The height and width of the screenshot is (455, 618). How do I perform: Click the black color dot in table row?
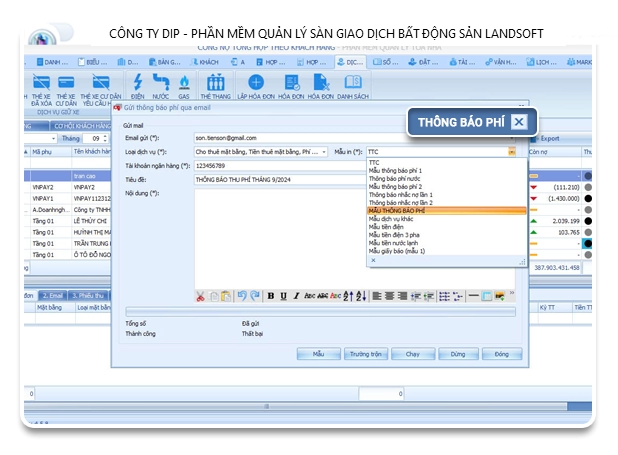pyautogui.click(x=588, y=199)
